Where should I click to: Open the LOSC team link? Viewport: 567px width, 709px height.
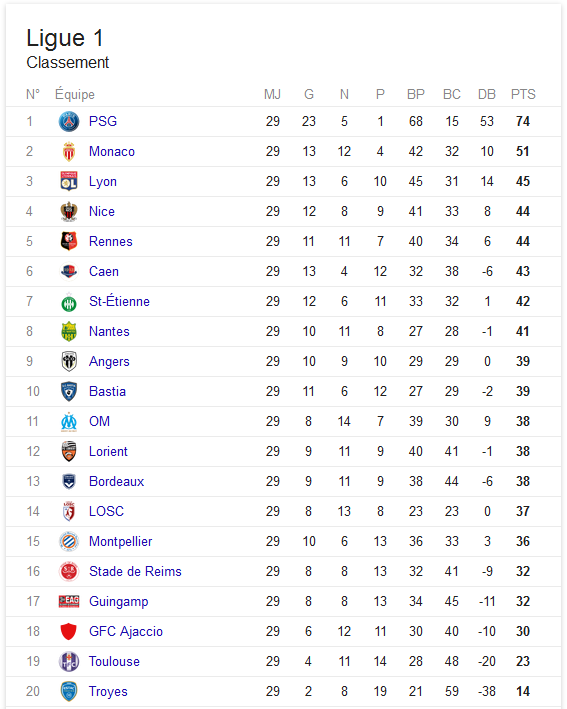click(106, 511)
